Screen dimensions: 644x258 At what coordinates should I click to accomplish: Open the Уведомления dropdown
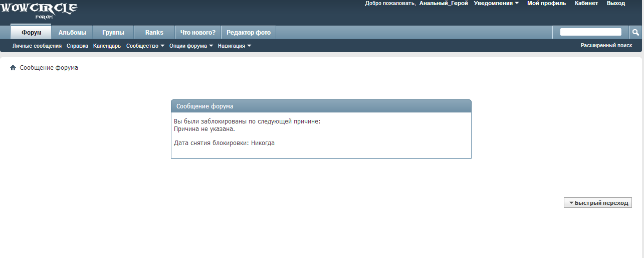(x=496, y=3)
